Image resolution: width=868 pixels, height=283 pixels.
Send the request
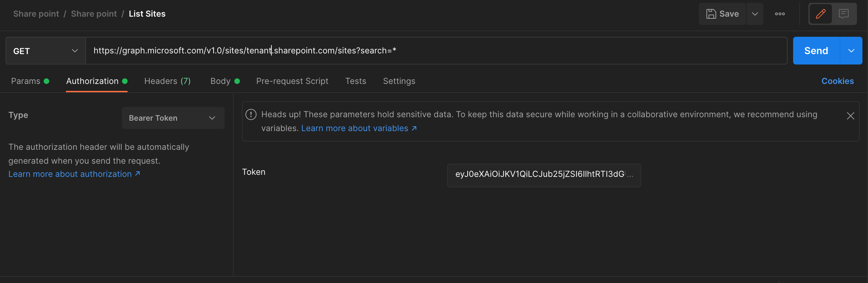pyautogui.click(x=816, y=51)
